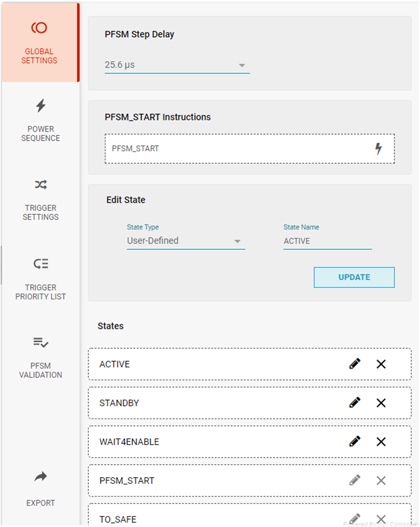Expand the State Type dropdown
Image resolution: width=420 pixels, height=527 pixels.
click(x=185, y=241)
